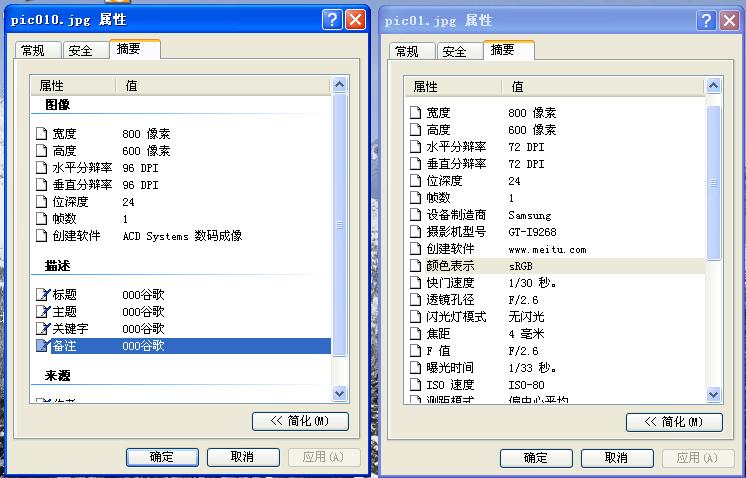Click the 宽度 file icon in pic010.jpg list
Screen dimensions: 746x478
(42, 134)
